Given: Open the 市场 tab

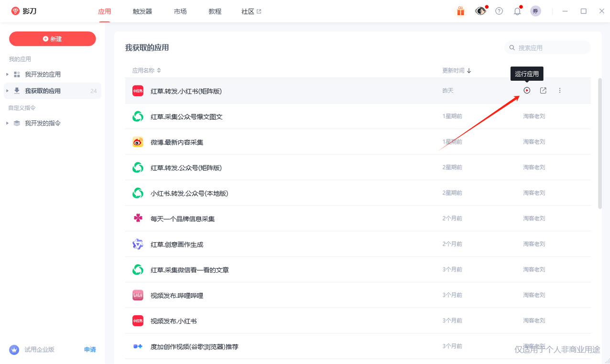Looking at the screenshot, I should coord(180,11).
